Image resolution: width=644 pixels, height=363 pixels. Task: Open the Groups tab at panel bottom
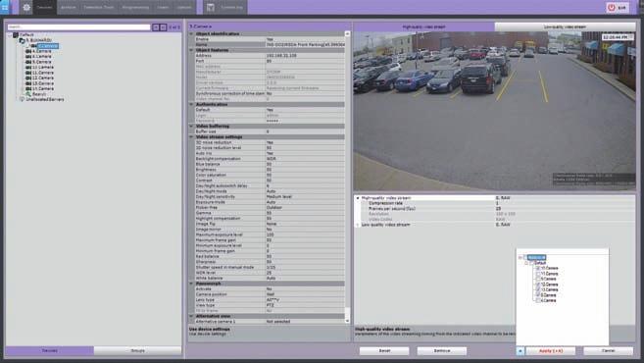137,350
